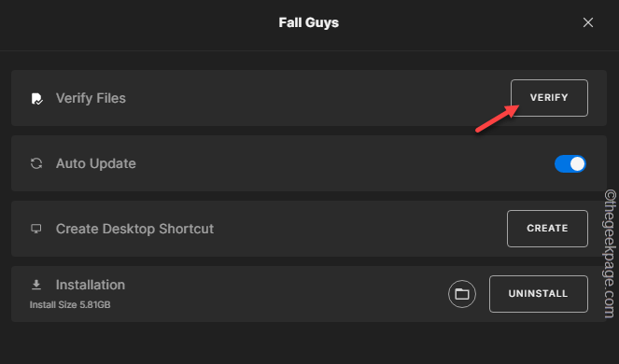Screen dimensions: 619x364
Task: Toggle the Auto Update switch off
Action: click(570, 164)
